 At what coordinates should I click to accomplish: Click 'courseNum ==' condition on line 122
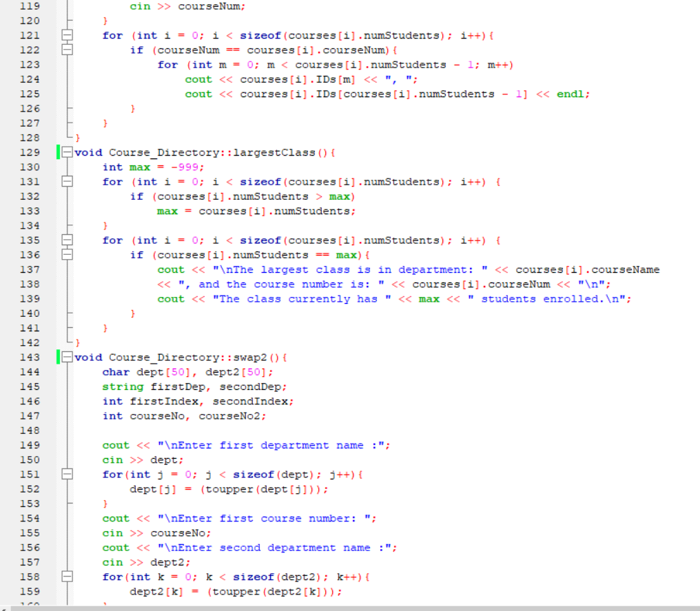click(x=198, y=50)
